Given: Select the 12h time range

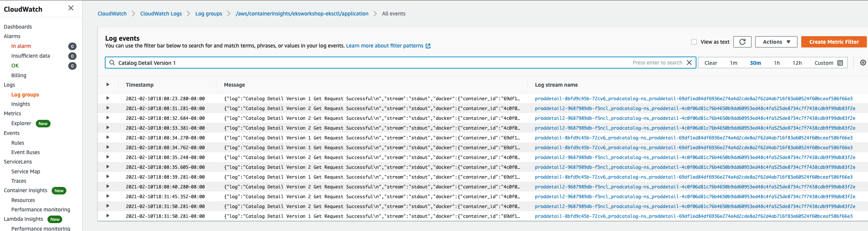Looking at the screenshot, I should (x=797, y=63).
